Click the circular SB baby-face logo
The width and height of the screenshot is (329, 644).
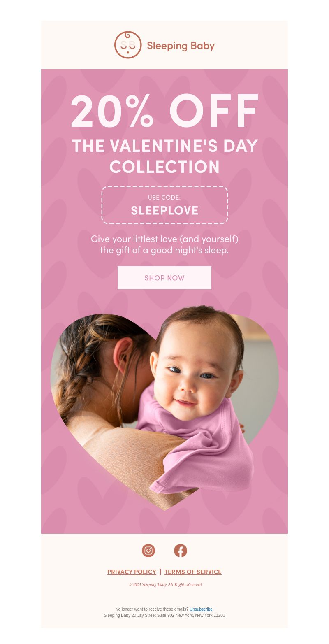click(x=128, y=45)
